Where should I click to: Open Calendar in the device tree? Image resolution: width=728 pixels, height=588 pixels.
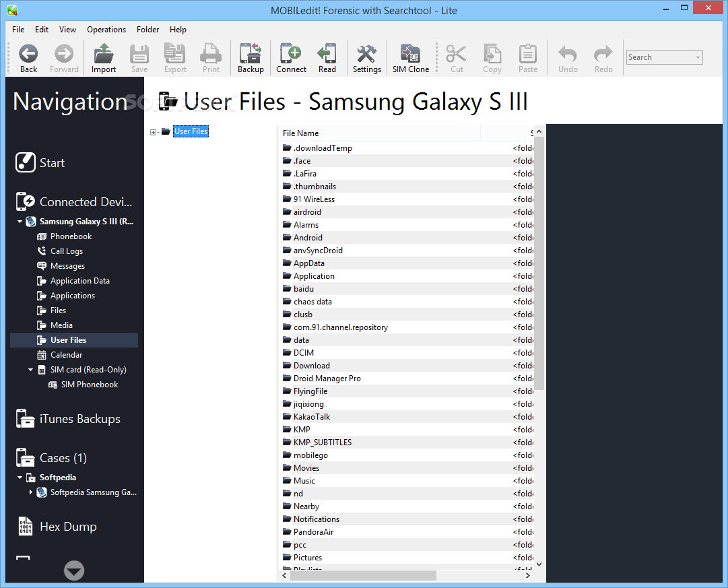tap(67, 355)
